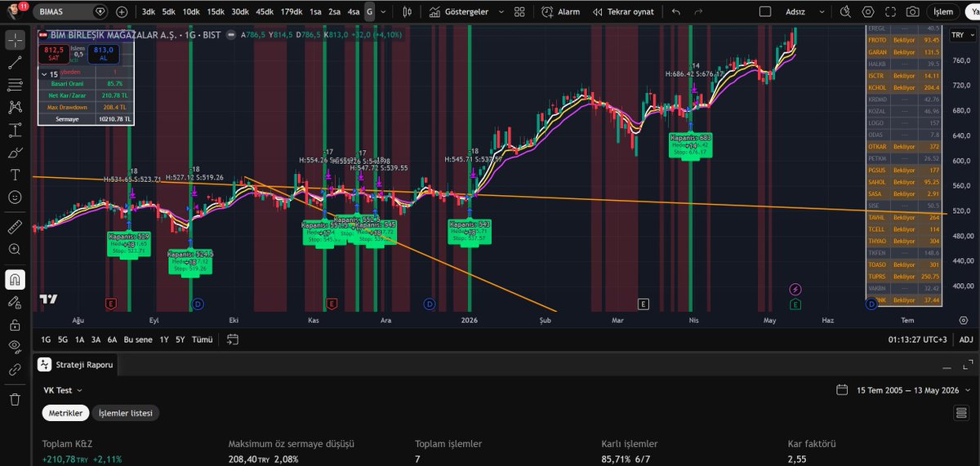Image resolution: width=980 pixels, height=466 pixels.
Task: Open the emoji and icons tool
Action: (x=15, y=197)
